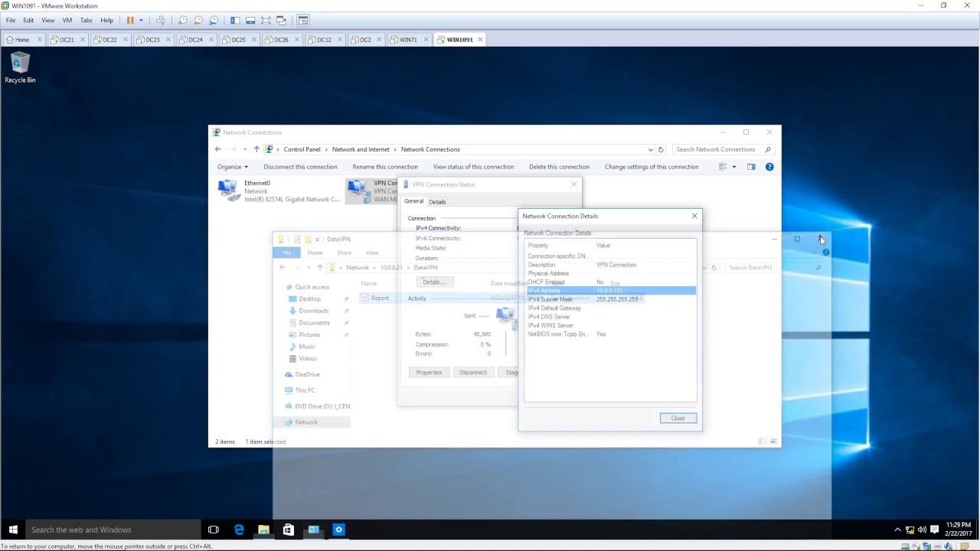The height and width of the screenshot is (551, 980).
Task: Click the Details... button in VPN Status
Action: coord(433,282)
